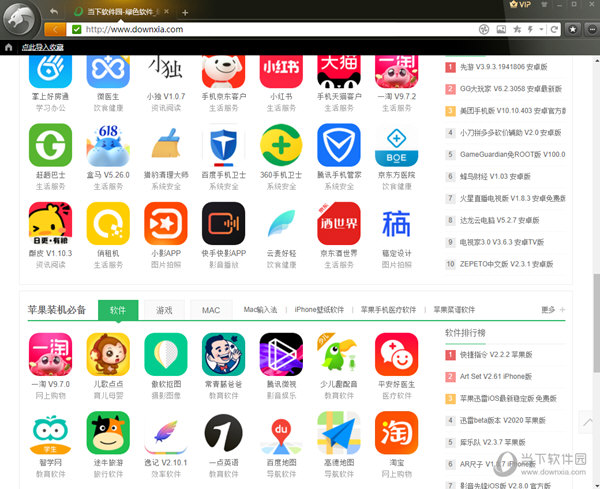The height and width of the screenshot is (489, 600).
Task: Open the 快手快影APP icon
Action: tap(223, 223)
